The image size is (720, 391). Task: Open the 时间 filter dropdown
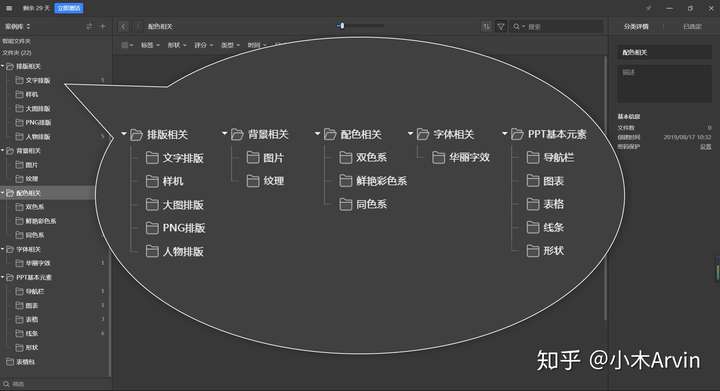[257, 45]
